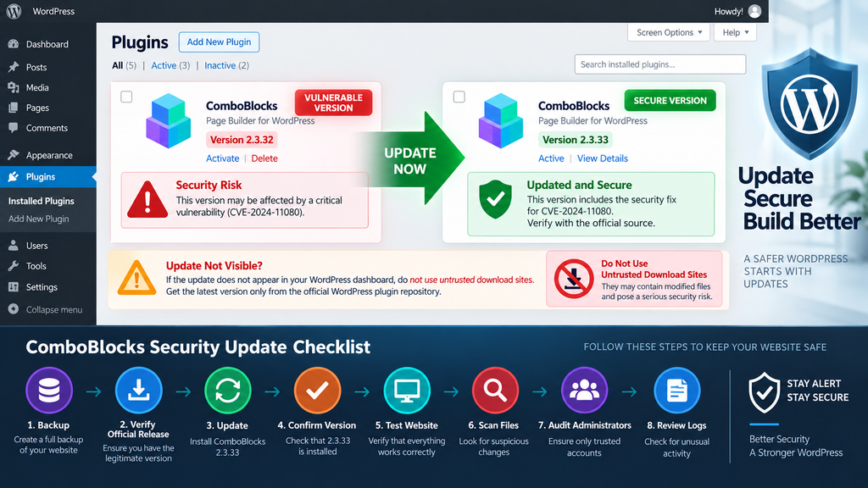Filter plugins by Inactive
868x488 pixels.
point(226,65)
